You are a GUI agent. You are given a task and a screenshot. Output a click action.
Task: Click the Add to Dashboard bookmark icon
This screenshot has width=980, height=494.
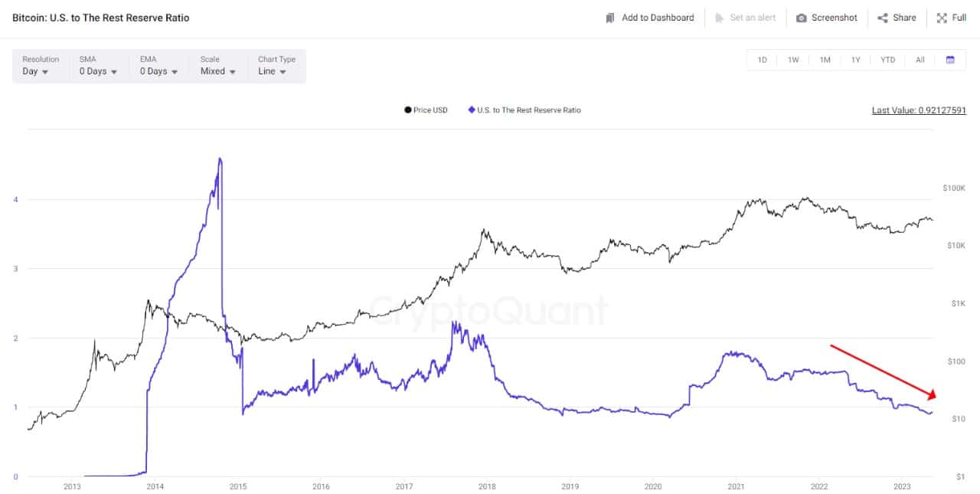[x=610, y=18]
